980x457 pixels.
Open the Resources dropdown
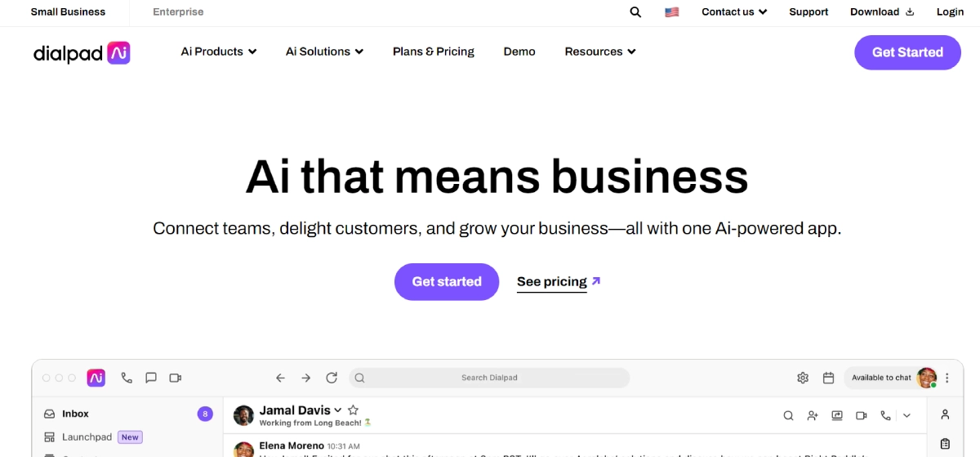(x=600, y=52)
